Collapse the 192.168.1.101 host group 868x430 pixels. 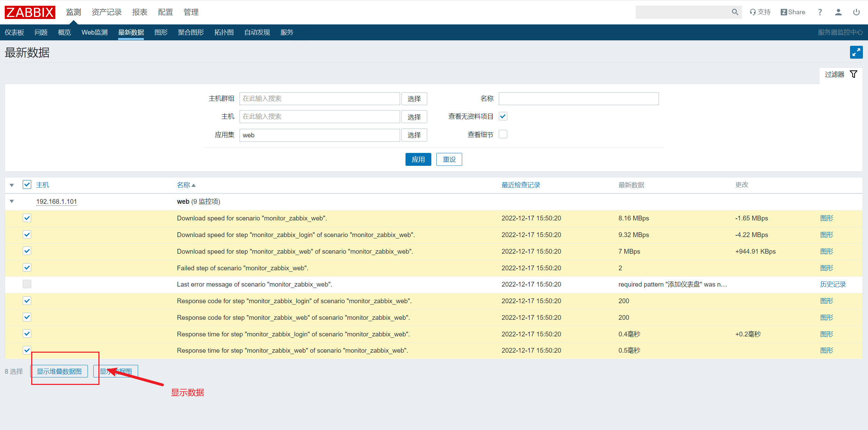click(x=12, y=201)
